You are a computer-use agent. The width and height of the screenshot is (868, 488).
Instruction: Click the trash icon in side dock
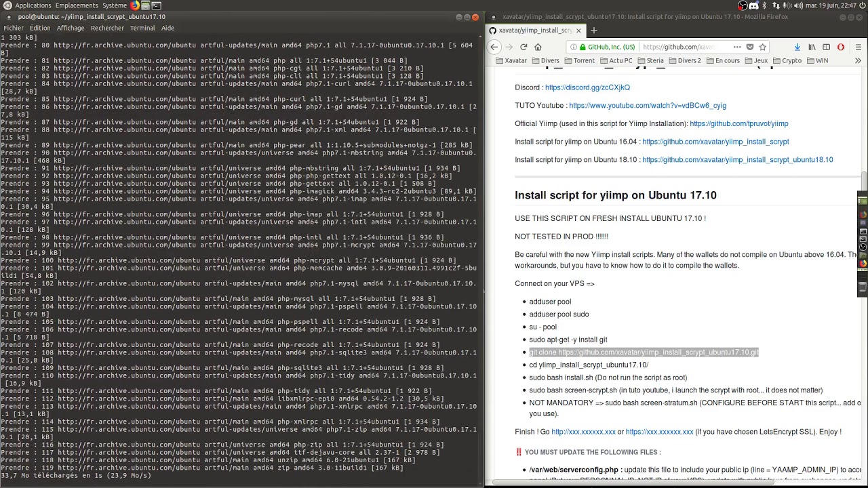[863, 287]
